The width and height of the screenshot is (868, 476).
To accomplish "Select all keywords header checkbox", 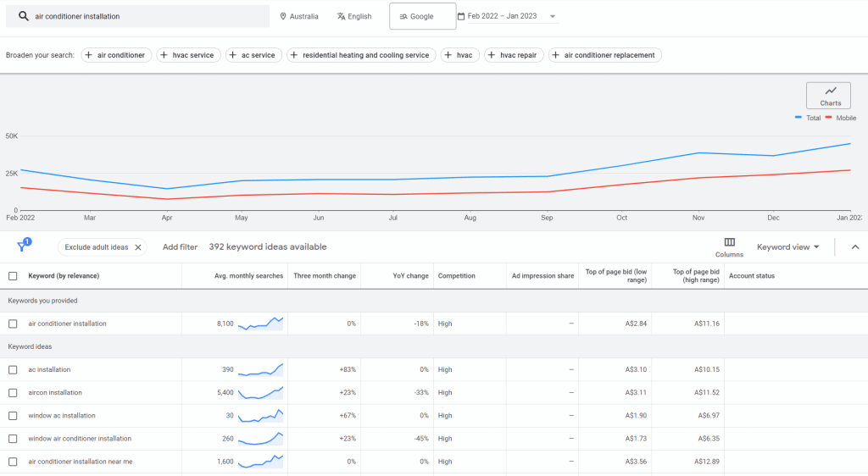I will pyautogui.click(x=13, y=276).
